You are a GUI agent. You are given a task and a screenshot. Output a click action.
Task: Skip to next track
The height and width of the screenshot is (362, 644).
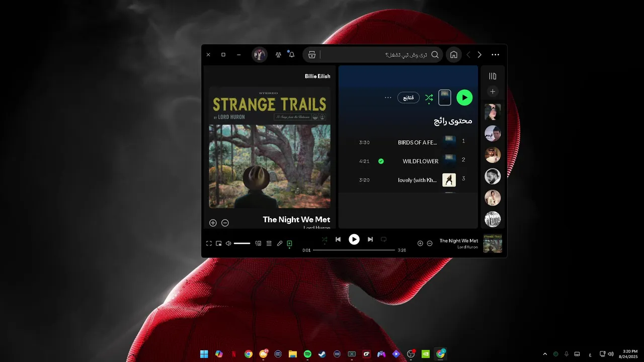pos(370,239)
